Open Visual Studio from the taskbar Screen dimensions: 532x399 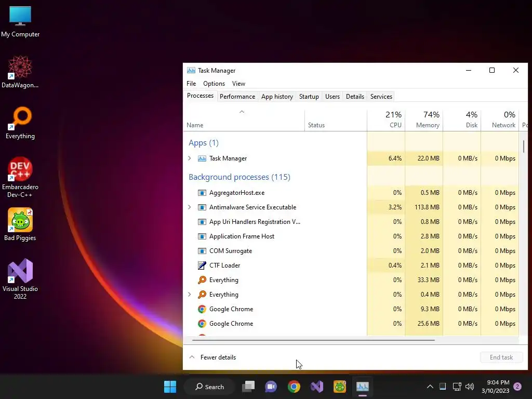(x=317, y=387)
